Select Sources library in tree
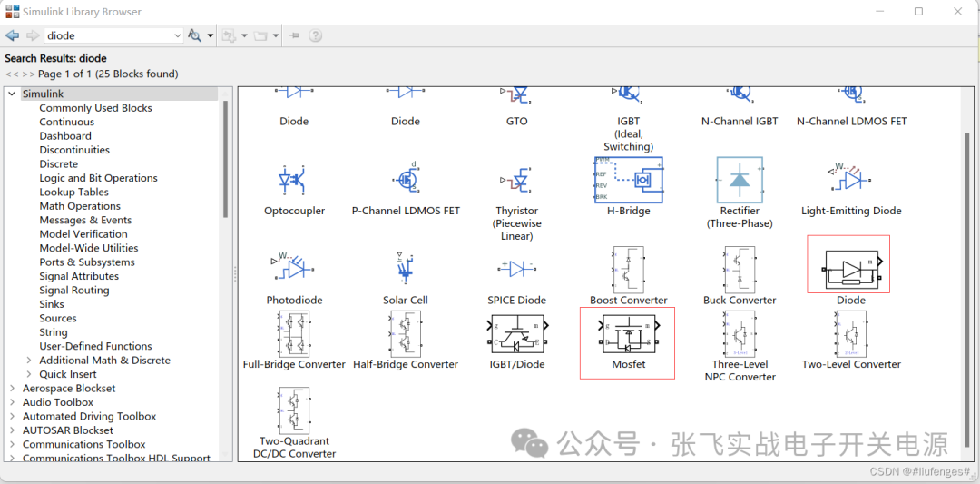The width and height of the screenshot is (980, 484). tap(58, 319)
